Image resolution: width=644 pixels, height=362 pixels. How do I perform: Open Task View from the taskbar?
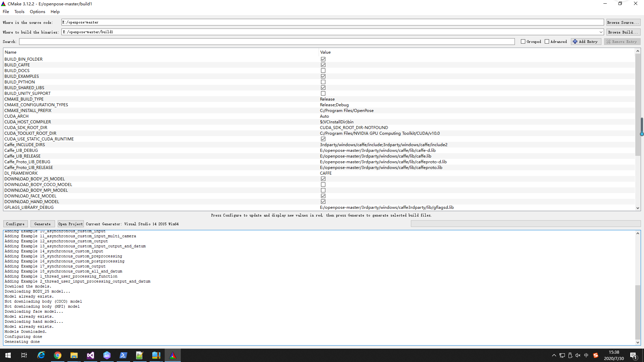pyautogui.click(x=24, y=355)
